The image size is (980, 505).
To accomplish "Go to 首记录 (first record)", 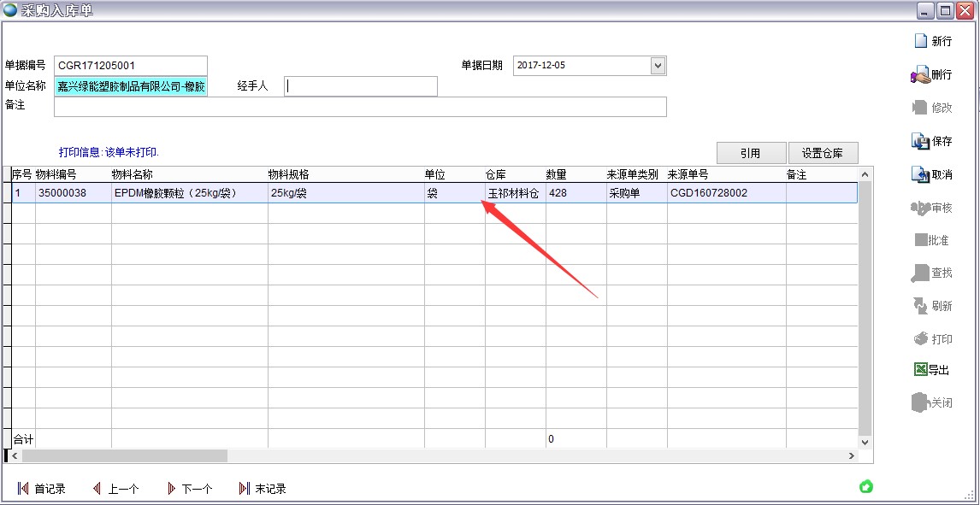I will 23,489.
